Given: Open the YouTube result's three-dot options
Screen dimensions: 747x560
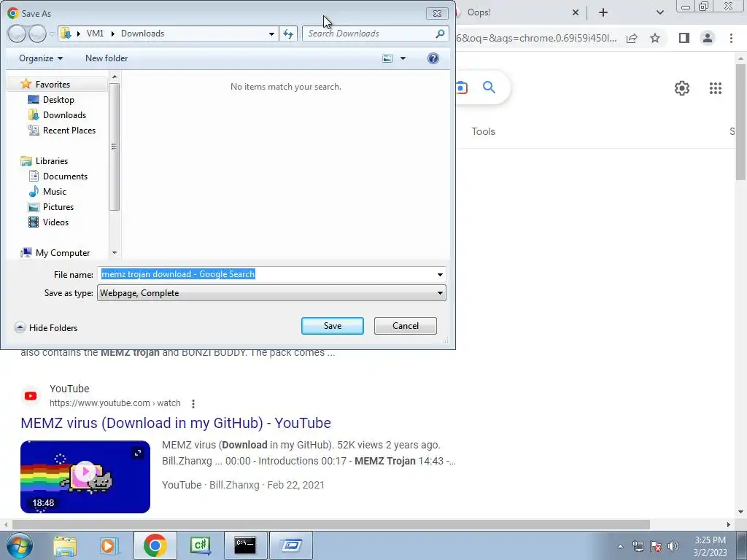Looking at the screenshot, I should click(x=193, y=404).
